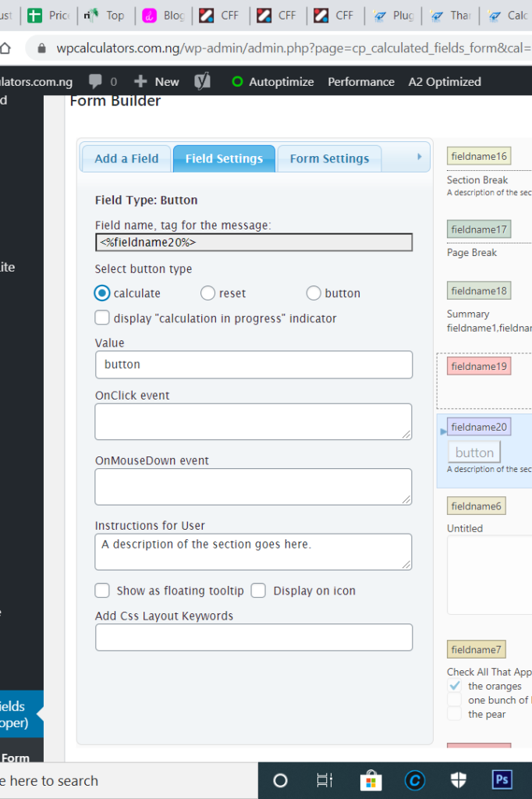This screenshot has height=799, width=532.
Task: Switch to the Add a Field tab
Action: point(126,158)
